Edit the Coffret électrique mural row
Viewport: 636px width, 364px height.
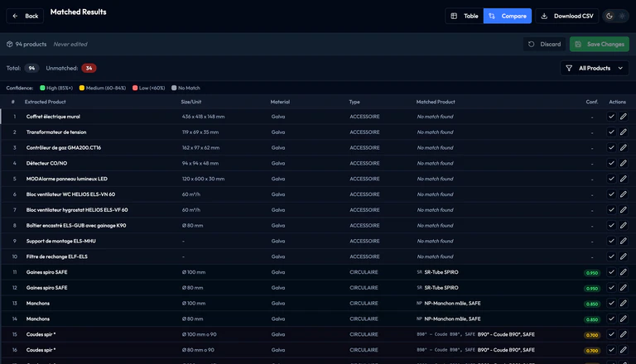pyautogui.click(x=624, y=117)
